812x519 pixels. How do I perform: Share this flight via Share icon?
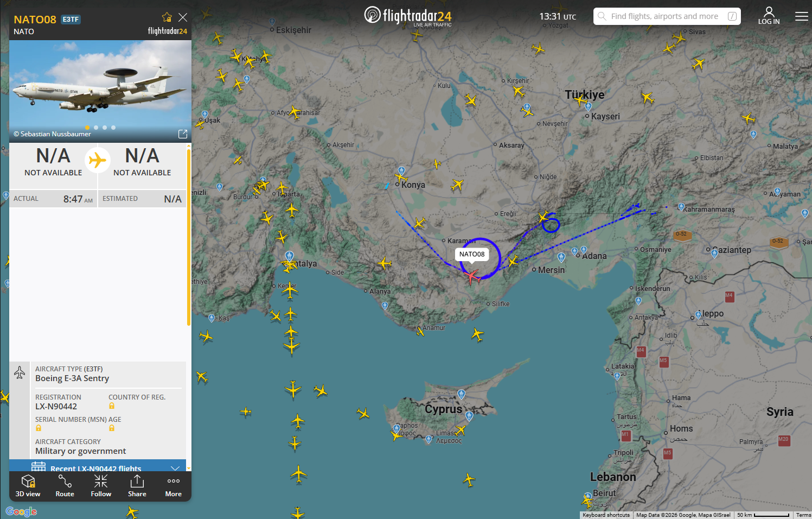[x=137, y=486]
